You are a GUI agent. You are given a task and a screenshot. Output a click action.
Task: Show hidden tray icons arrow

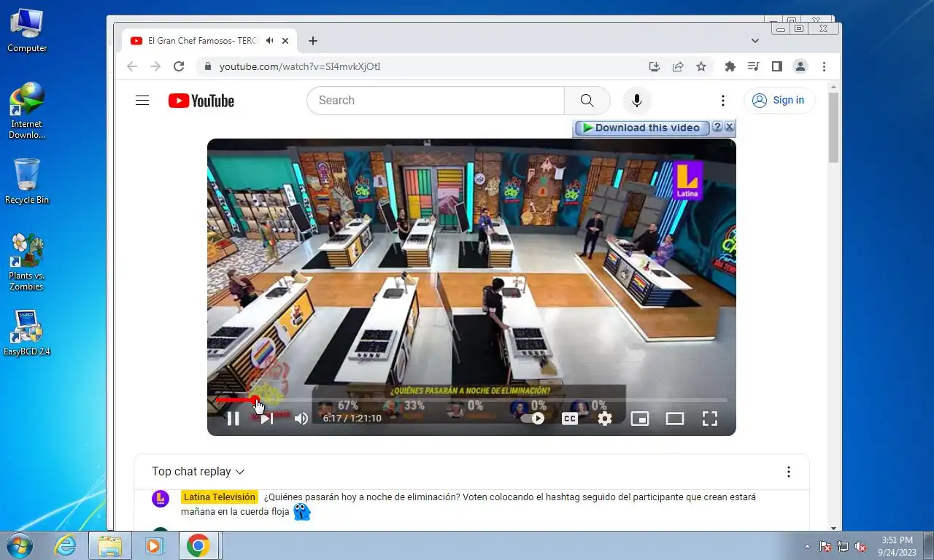pyautogui.click(x=807, y=546)
